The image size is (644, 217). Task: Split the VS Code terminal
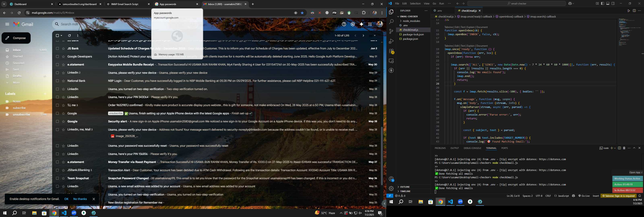(x=619, y=148)
